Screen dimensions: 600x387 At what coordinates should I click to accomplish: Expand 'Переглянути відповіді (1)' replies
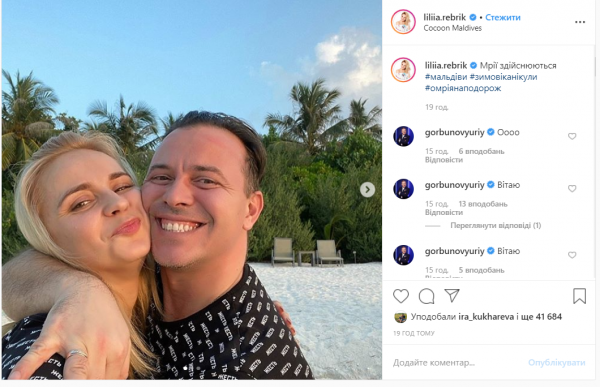(x=496, y=225)
